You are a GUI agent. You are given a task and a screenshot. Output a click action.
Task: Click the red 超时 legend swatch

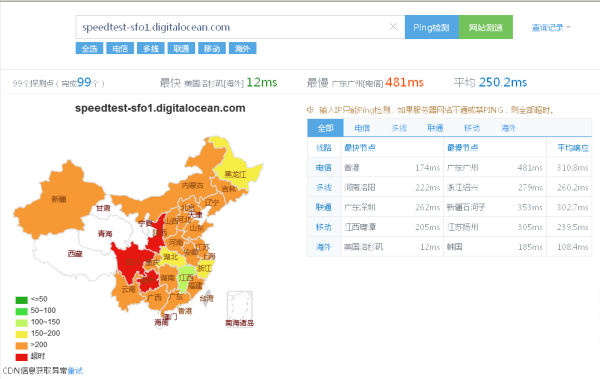coord(21,356)
